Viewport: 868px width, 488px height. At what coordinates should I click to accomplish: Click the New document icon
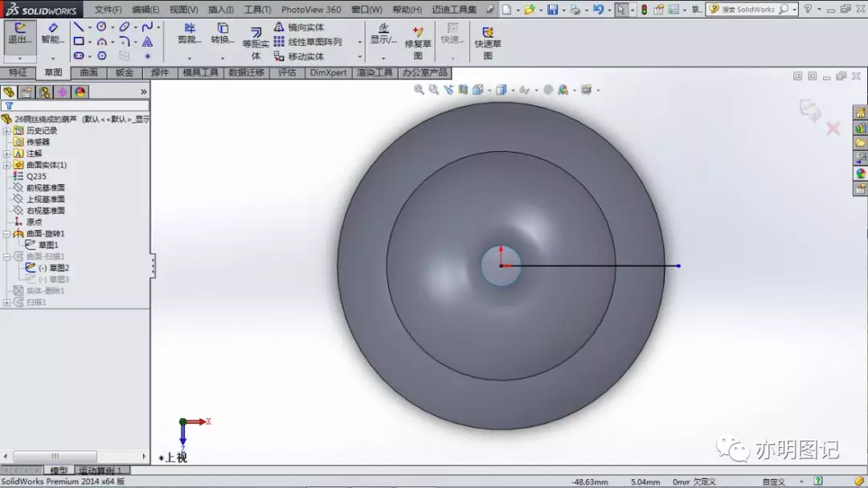tap(506, 10)
